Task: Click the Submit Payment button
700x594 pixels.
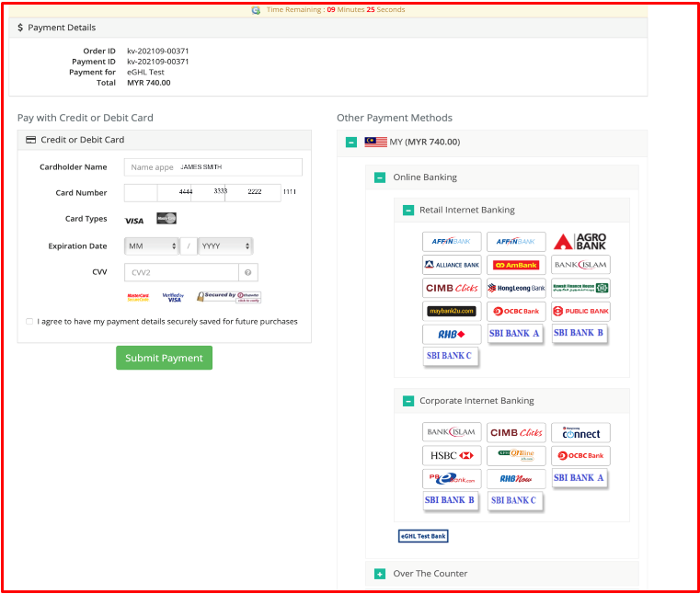Action: click(165, 358)
